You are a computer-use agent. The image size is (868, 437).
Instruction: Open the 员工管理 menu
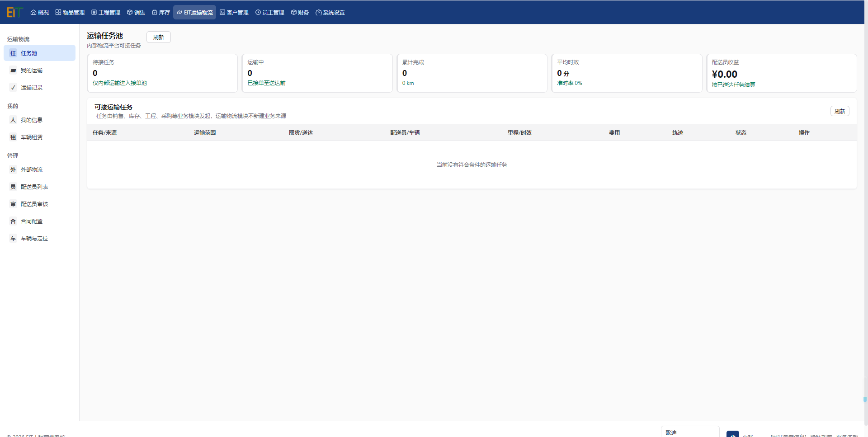click(270, 12)
